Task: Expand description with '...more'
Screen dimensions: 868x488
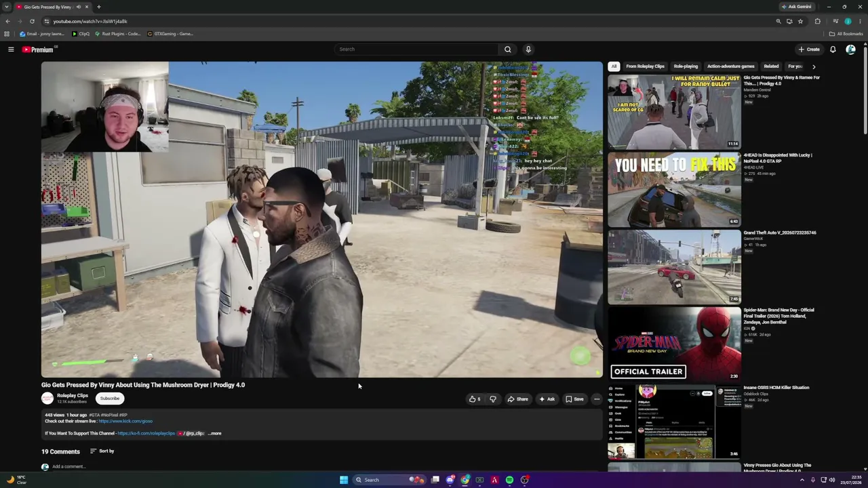Action: coord(214,433)
